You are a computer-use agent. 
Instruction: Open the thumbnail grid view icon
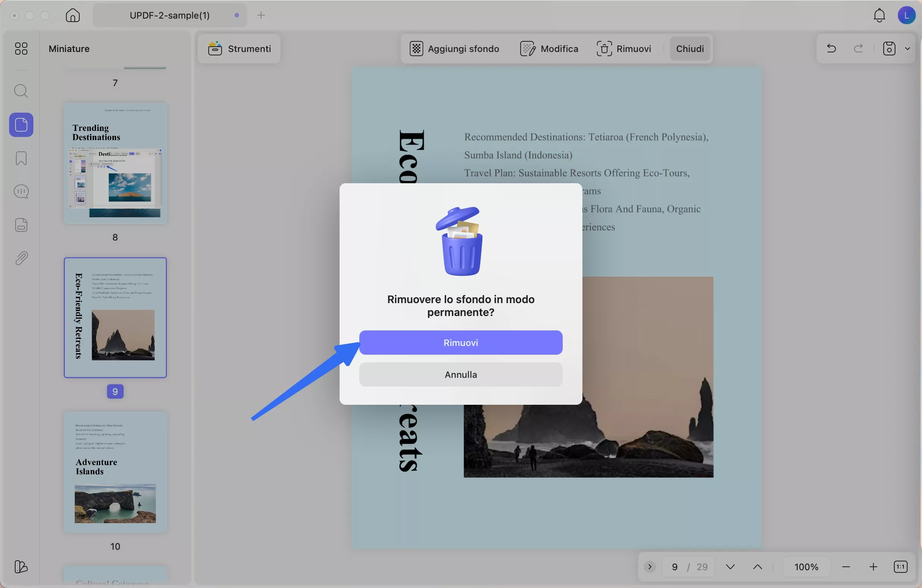coord(21,49)
